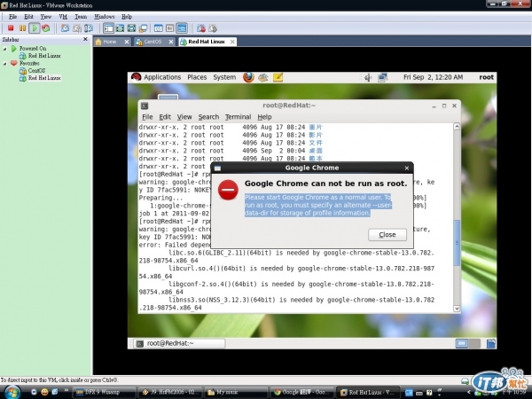Image resolution: width=532 pixels, height=399 pixels.
Task: Click the GNOME network status icon
Action: 383,78
